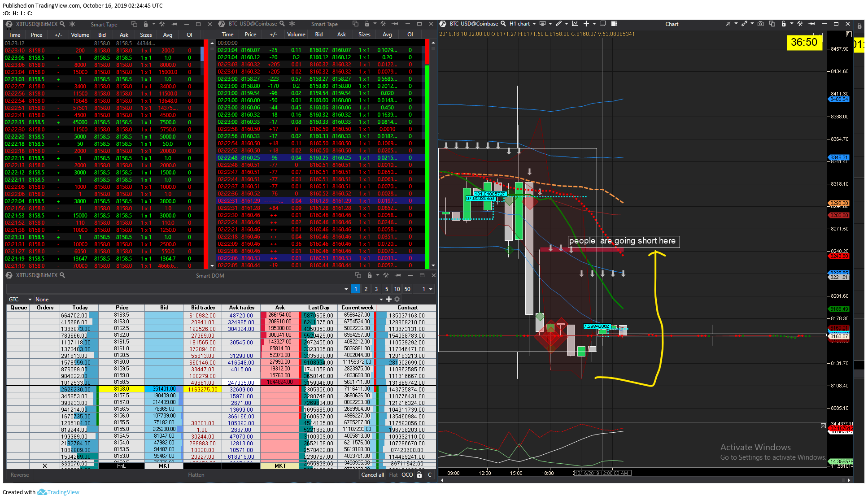The image size is (868, 500).
Task: Take chart screenshot with camera icon
Action: pos(760,24)
